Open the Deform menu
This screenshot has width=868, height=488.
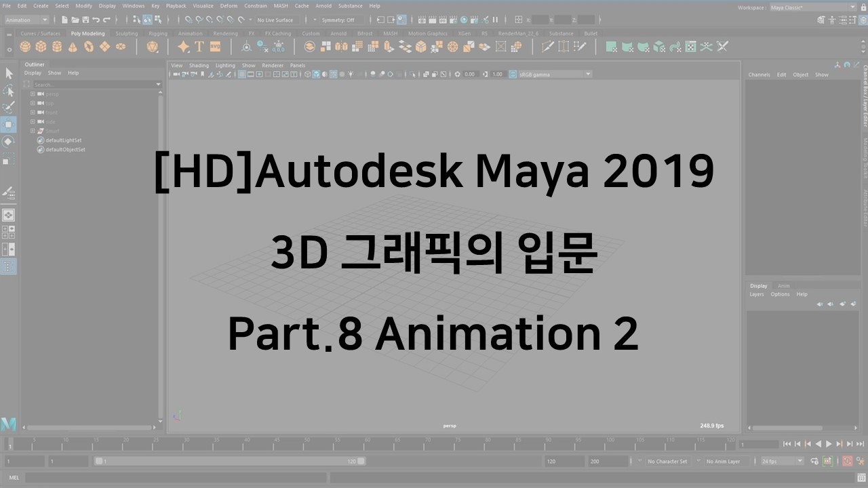click(229, 5)
